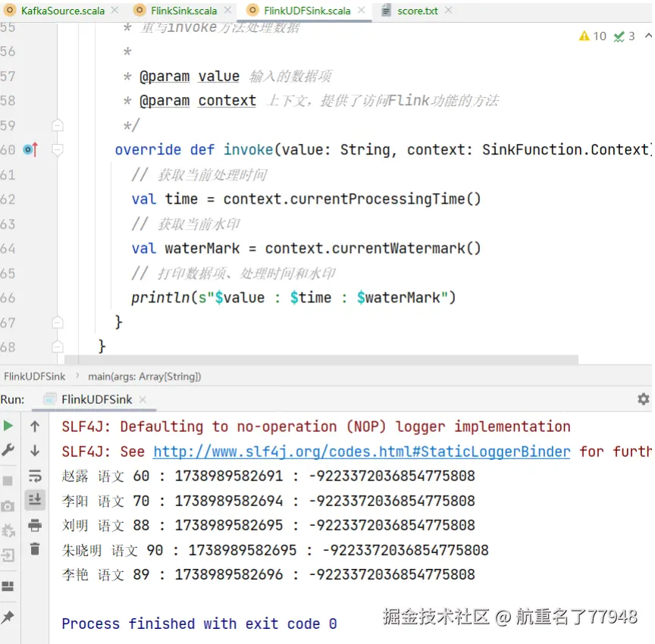The height and width of the screenshot is (644, 655).
Task: Click the restore layout icon in Run panel
Action: pyautogui.click(x=8, y=586)
